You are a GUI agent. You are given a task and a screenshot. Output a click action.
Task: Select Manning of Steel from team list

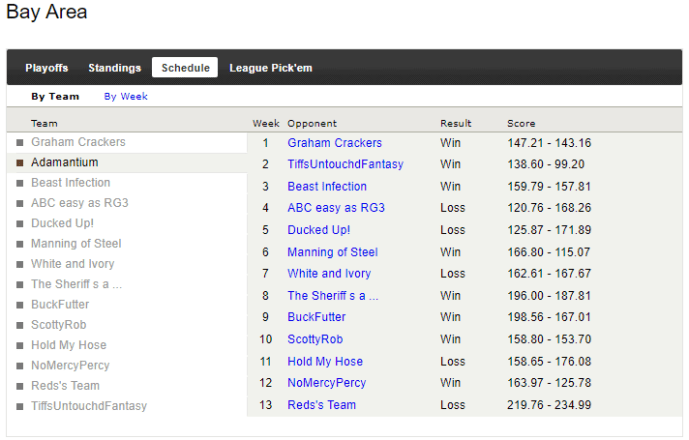tap(76, 243)
